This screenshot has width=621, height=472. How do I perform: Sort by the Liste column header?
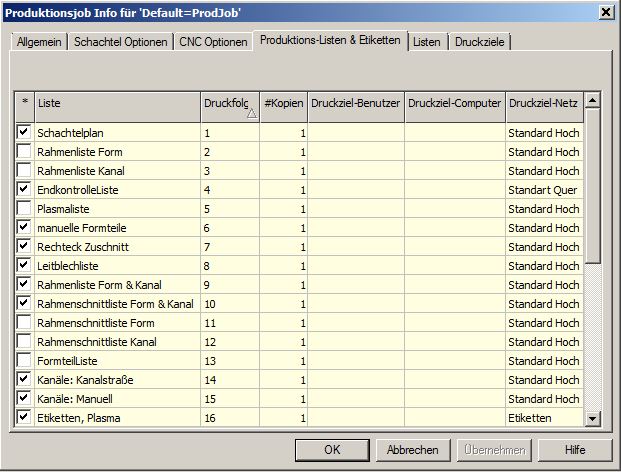point(117,103)
